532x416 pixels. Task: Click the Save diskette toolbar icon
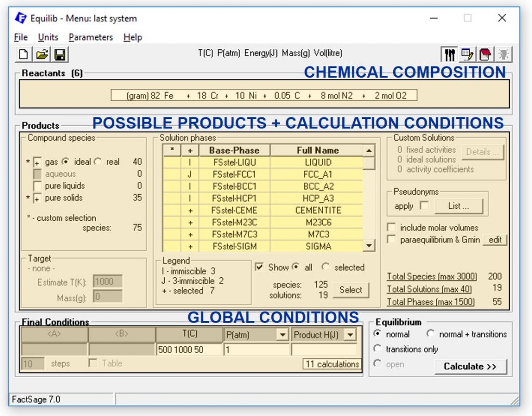[x=60, y=54]
